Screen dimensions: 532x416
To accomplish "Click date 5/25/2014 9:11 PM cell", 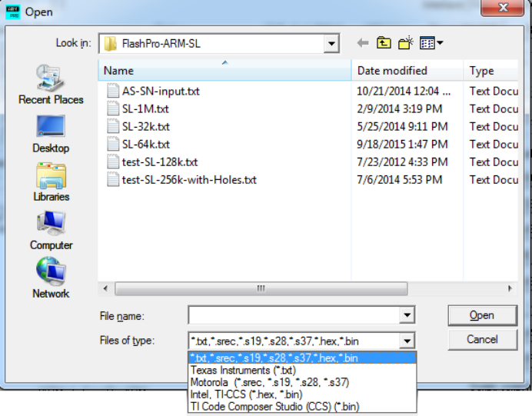I will point(402,127).
